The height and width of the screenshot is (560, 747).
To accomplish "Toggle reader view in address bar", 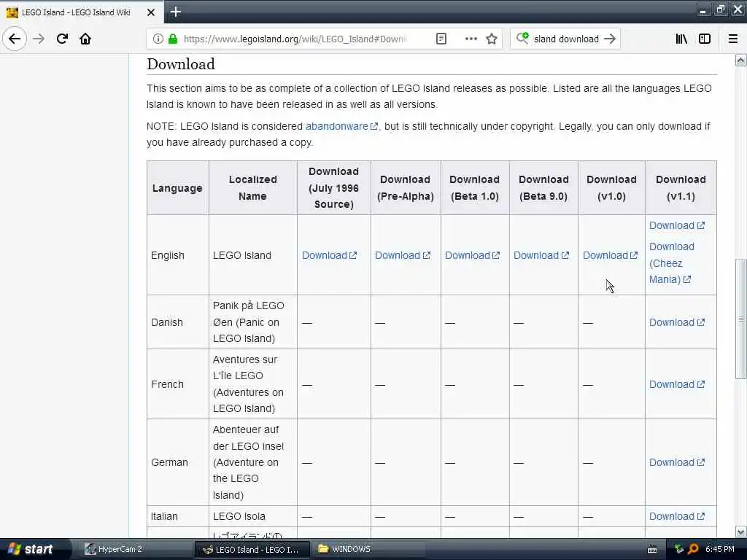I will click(441, 39).
